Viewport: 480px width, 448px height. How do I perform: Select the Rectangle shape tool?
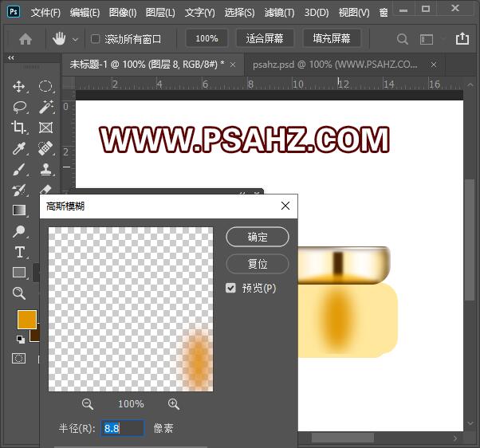[19, 273]
